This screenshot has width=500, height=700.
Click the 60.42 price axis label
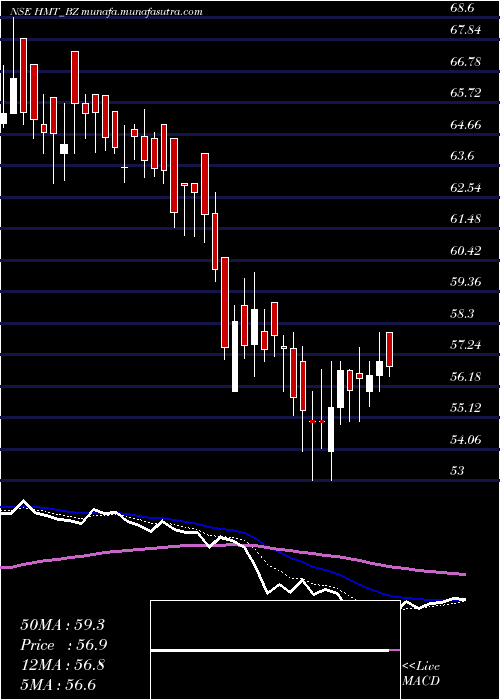465,250
